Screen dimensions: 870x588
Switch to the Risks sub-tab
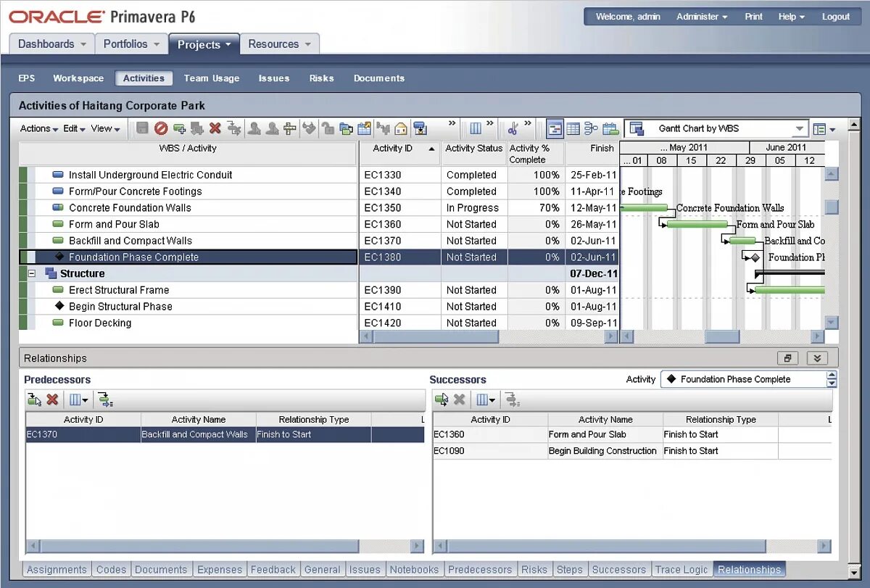(x=322, y=78)
